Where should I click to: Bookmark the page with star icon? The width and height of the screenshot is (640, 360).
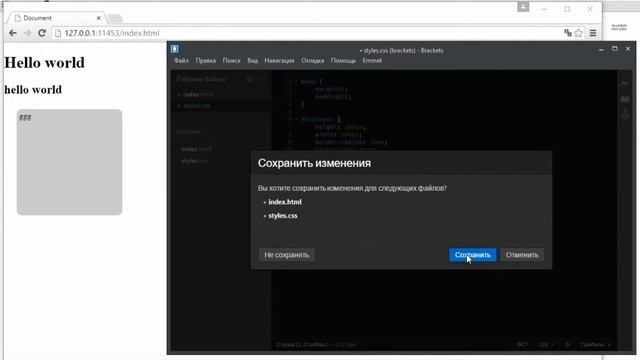click(578, 33)
